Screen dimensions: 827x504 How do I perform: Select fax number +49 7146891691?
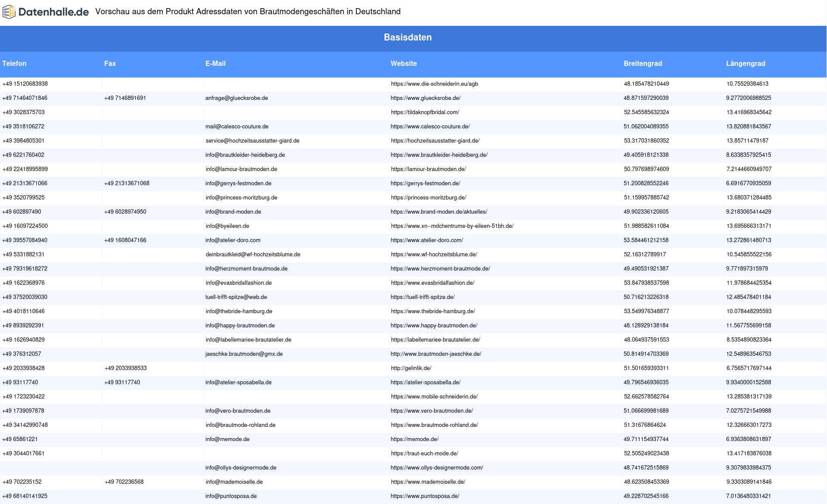(125, 98)
